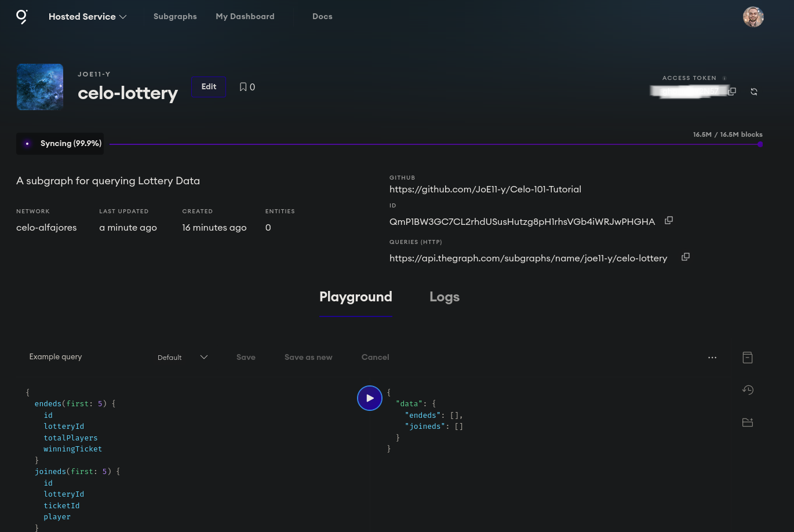Switch to the Logs tab
794x532 pixels.
(445, 297)
